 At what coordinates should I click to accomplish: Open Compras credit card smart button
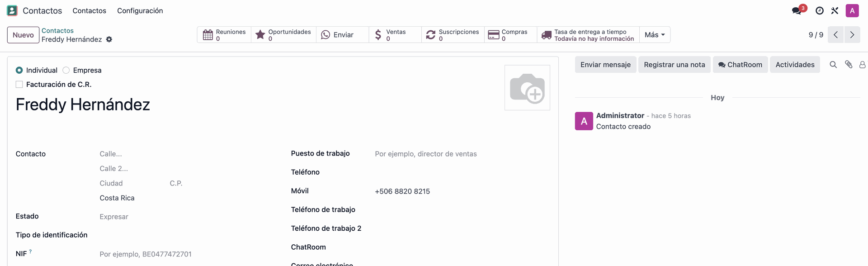pyautogui.click(x=510, y=35)
